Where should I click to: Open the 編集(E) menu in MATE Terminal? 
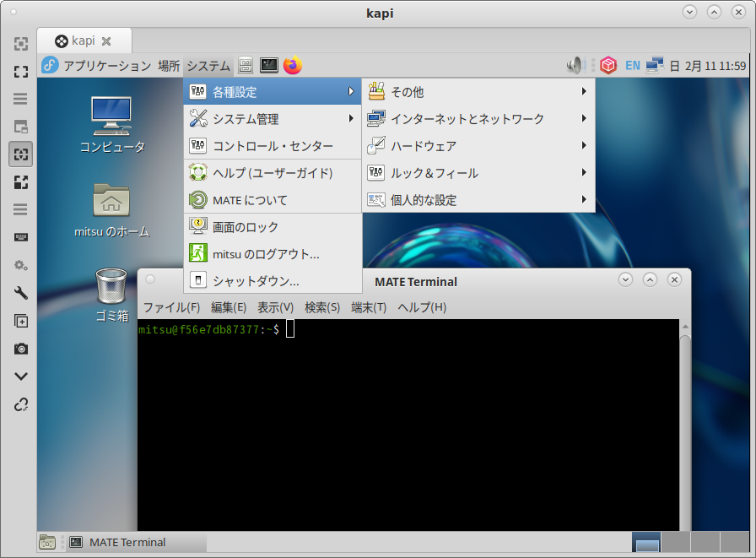tap(229, 307)
